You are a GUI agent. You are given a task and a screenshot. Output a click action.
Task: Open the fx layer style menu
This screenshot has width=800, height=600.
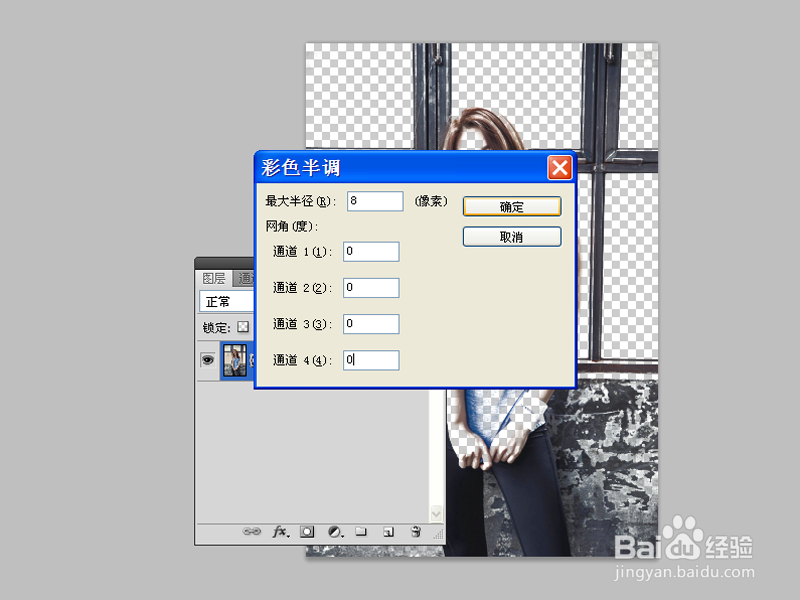[x=280, y=532]
